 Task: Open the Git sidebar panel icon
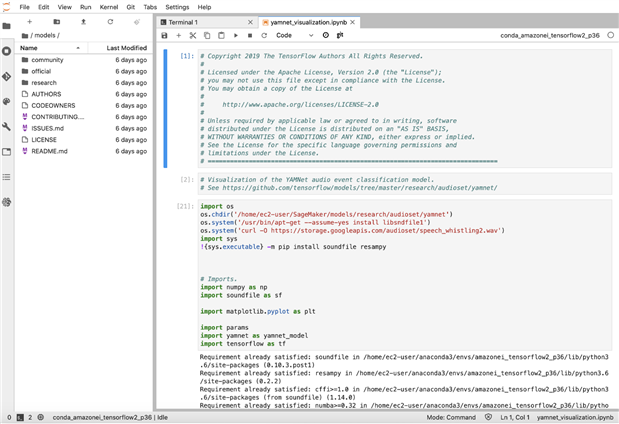(7, 76)
